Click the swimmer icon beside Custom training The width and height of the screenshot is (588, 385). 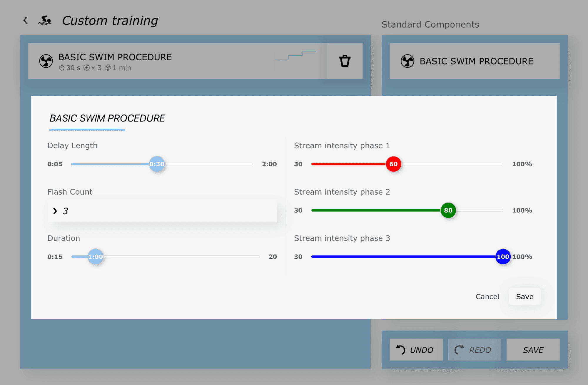[x=45, y=21]
